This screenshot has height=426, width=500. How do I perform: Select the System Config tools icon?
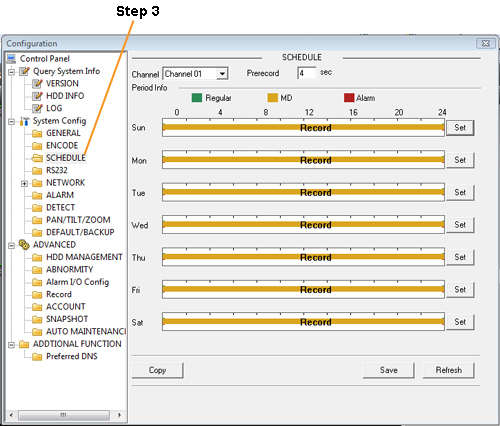click(x=24, y=121)
